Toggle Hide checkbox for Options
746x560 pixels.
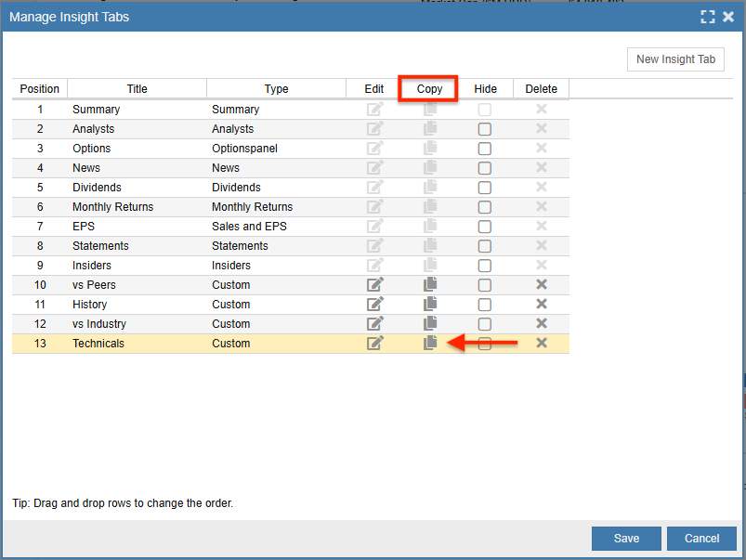coord(485,149)
